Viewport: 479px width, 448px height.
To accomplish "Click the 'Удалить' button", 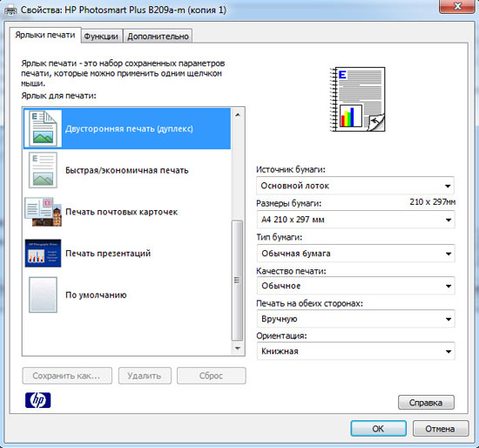I will point(145,376).
